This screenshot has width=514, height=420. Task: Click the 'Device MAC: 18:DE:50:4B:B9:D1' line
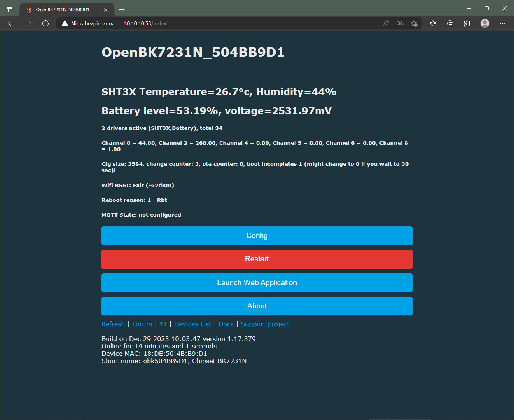(154, 353)
